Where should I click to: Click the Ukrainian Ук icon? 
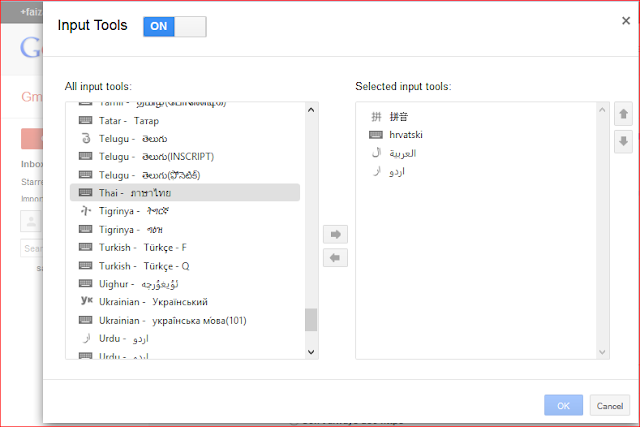pyautogui.click(x=86, y=301)
